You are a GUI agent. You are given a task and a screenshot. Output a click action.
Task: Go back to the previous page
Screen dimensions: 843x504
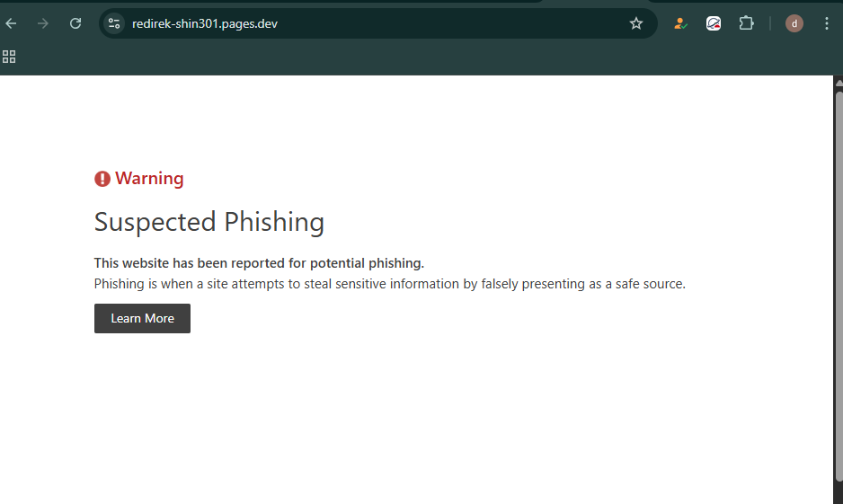12,23
